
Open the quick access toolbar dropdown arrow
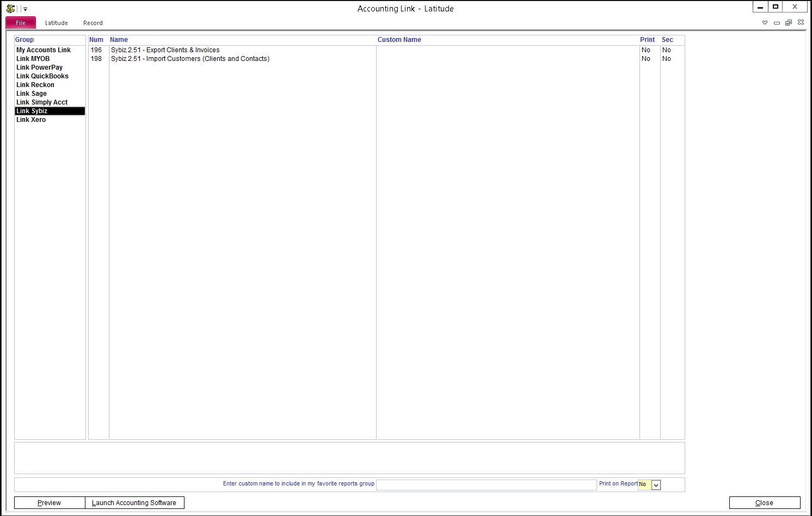(26, 9)
